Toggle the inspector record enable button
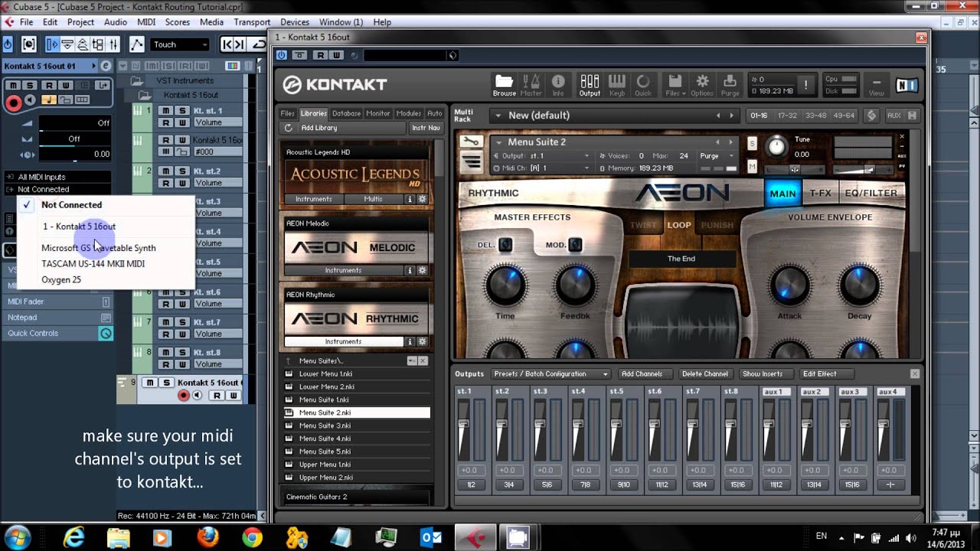 [x=14, y=102]
